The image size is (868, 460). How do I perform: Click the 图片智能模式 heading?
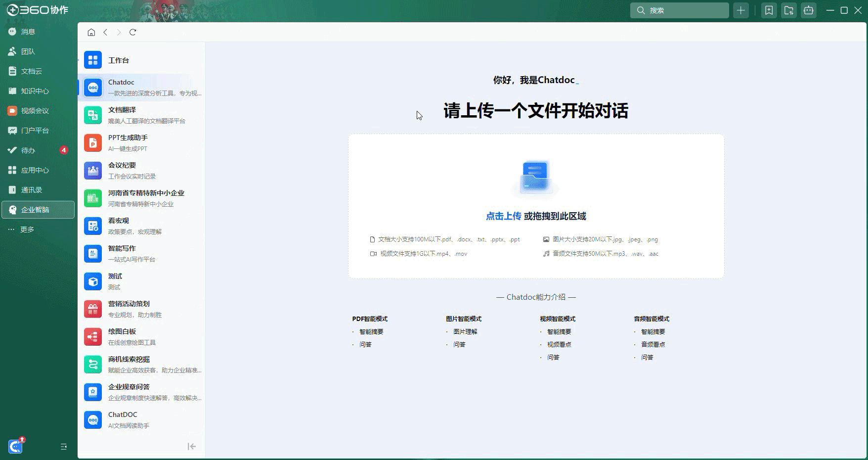tap(464, 319)
